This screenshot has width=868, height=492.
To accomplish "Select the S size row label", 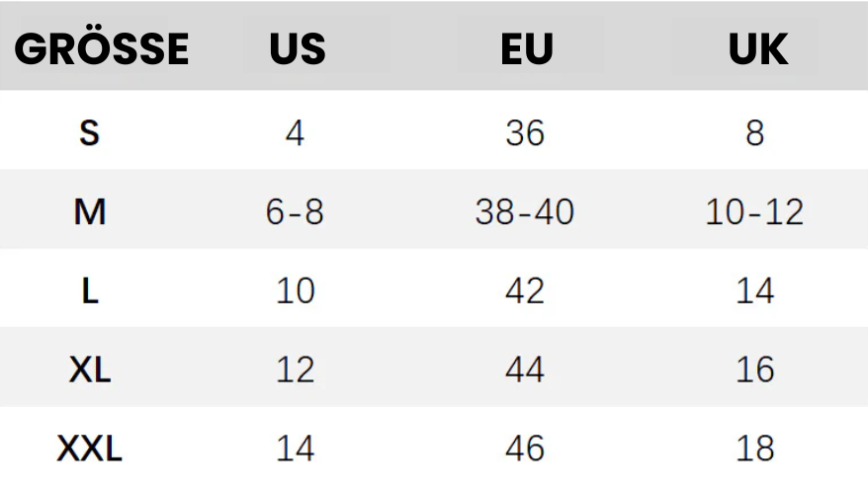I will [x=90, y=133].
